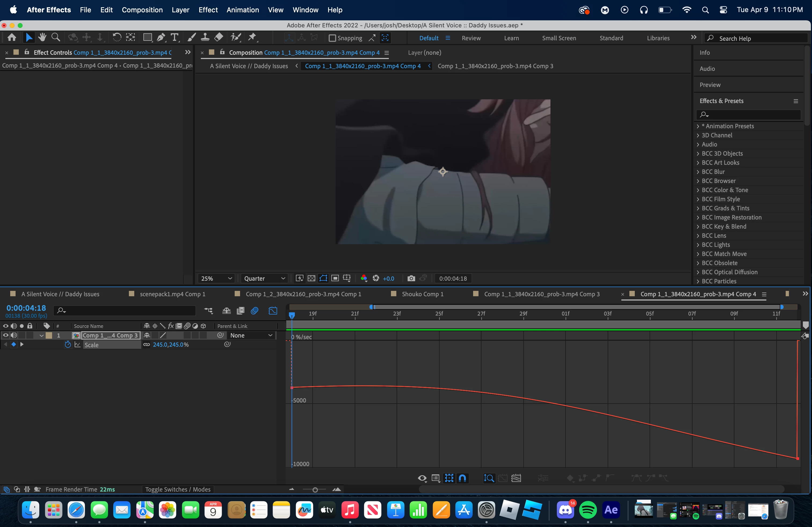812x527 pixels.
Task: Select the Pen tool
Action: tap(161, 38)
